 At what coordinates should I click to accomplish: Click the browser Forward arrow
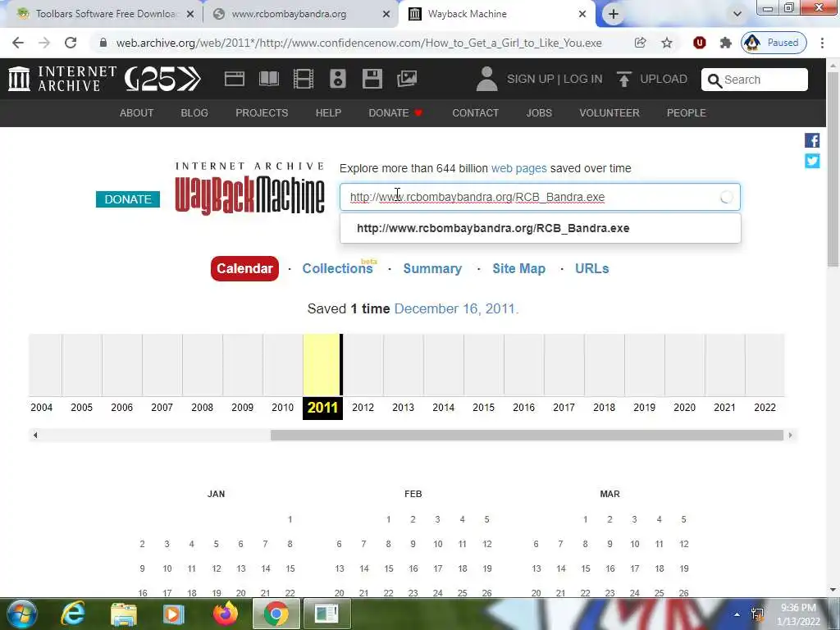point(44,43)
